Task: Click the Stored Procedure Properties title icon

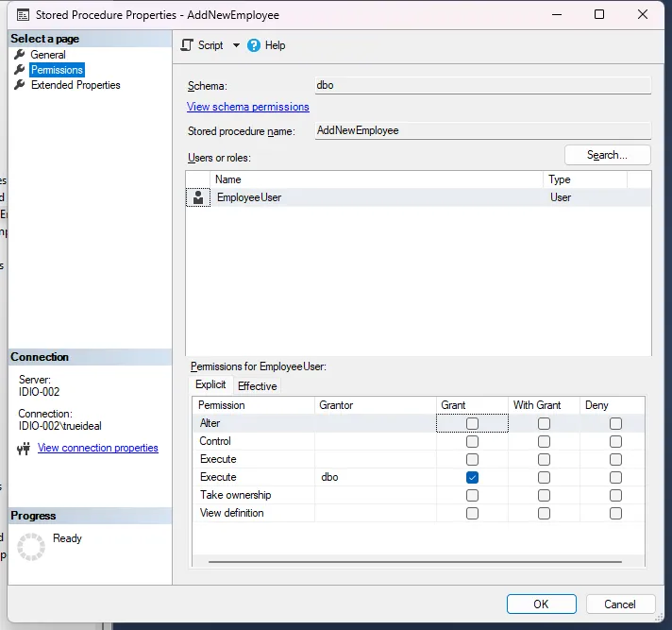Action: pyautogui.click(x=22, y=15)
